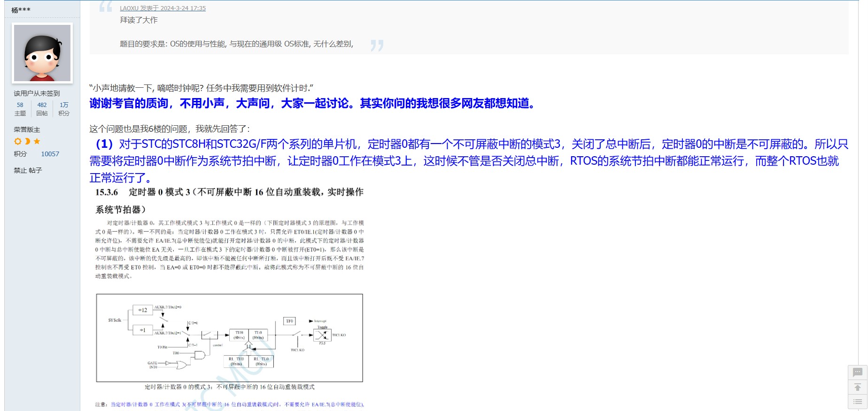868x411 pixels.
Task: Click the blue paragraph marker (1)
Action: tap(104, 144)
